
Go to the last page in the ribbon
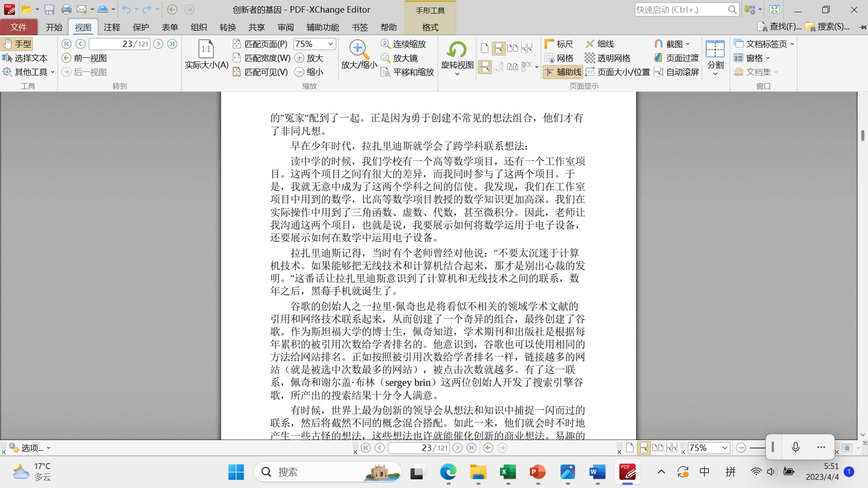point(172,44)
